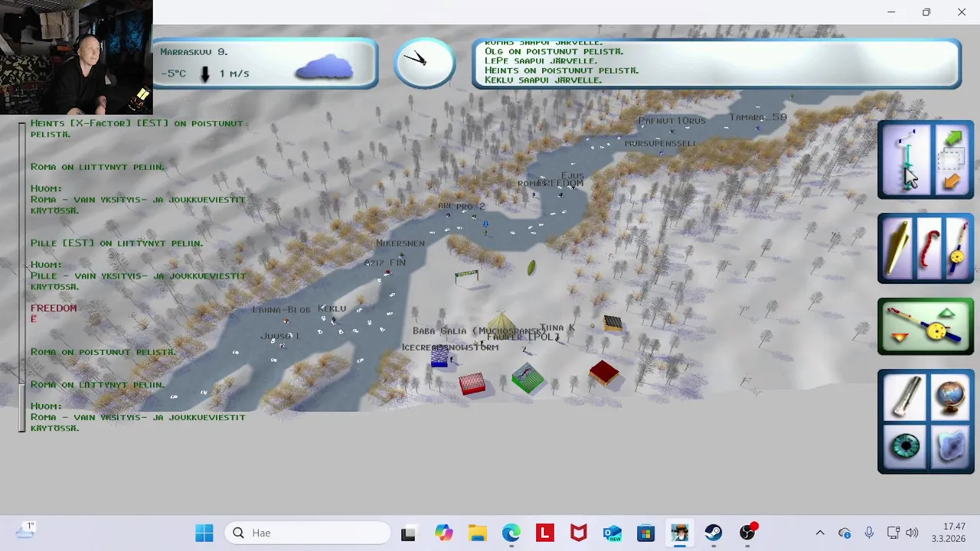Click player label Aziz FIN
The height and width of the screenshot is (551, 980).
pos(384,262)
